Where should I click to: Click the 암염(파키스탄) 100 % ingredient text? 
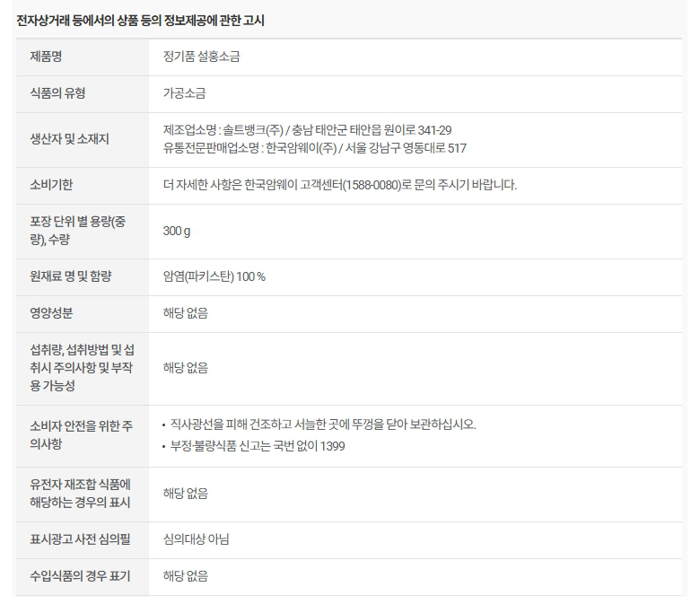(x=214, y=276)
